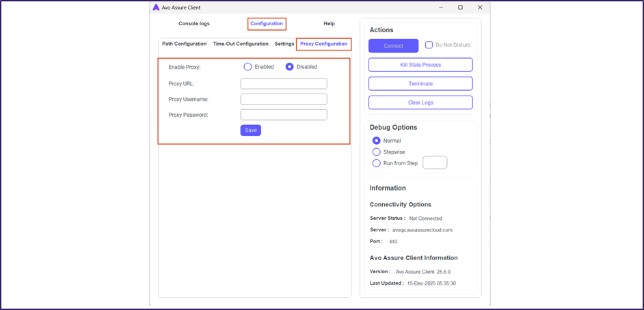
Task: Open the Help tab
Action: tap(329, 24)
